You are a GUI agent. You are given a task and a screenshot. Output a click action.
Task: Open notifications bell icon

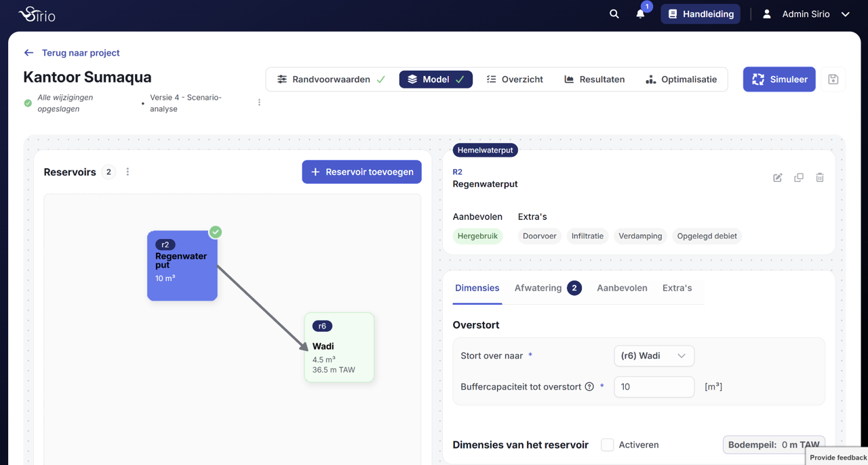pyautogui.click(x=640, y=14)
